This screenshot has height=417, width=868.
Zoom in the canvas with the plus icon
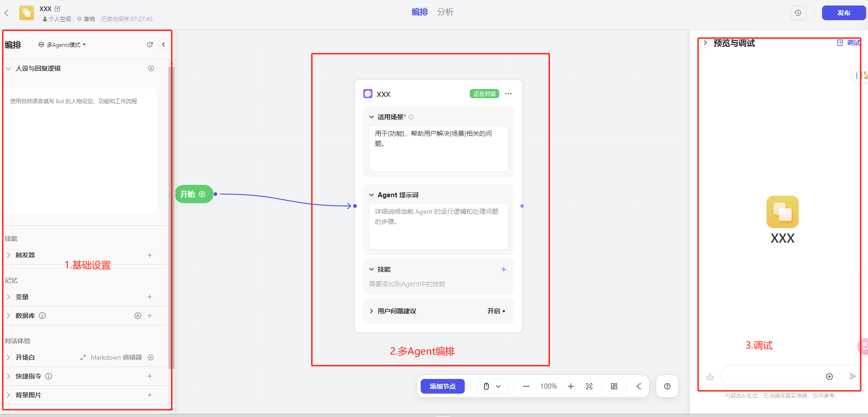pos(571,386)
